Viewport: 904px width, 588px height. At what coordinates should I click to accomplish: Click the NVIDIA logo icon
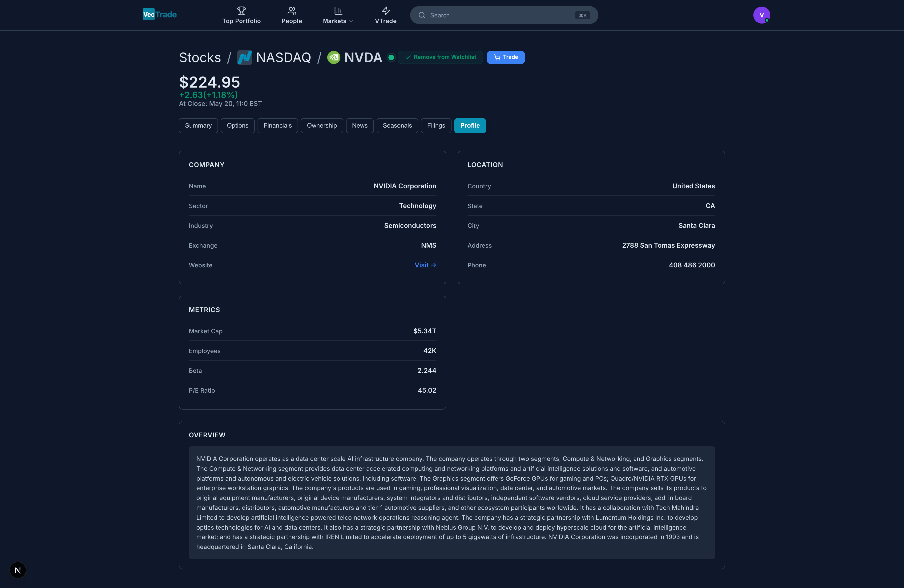click(334, 57)
